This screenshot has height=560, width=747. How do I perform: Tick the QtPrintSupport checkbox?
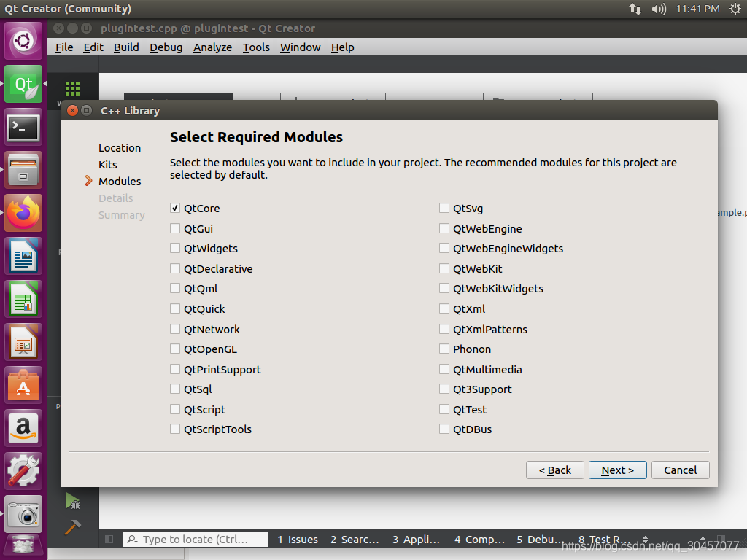pyautogui.click(x=175, y=369)
